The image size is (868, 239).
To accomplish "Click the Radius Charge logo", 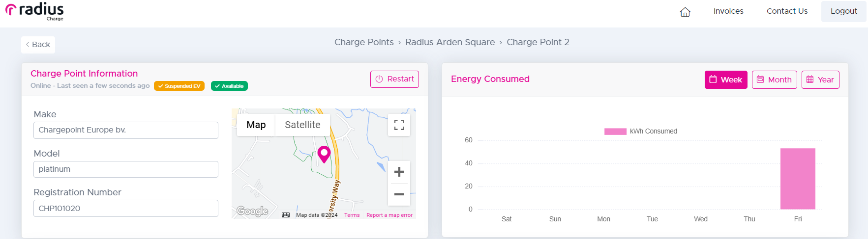I will (34, 11).
